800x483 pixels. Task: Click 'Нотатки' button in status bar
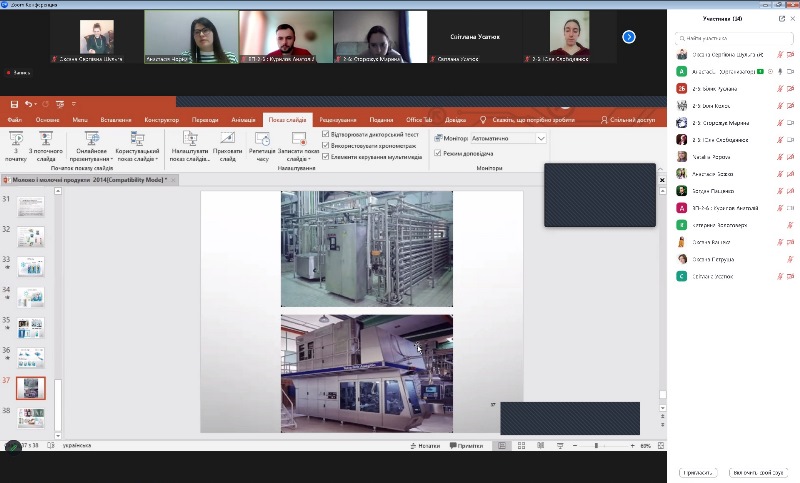(x=424, y=445)
